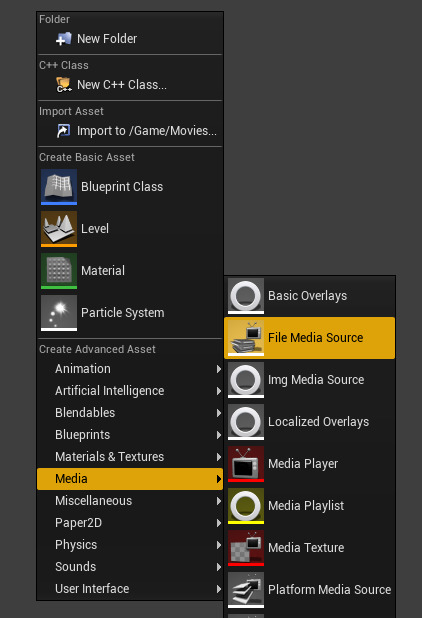
Task: Click the File Media Source icon
Action: click(246, 338)
